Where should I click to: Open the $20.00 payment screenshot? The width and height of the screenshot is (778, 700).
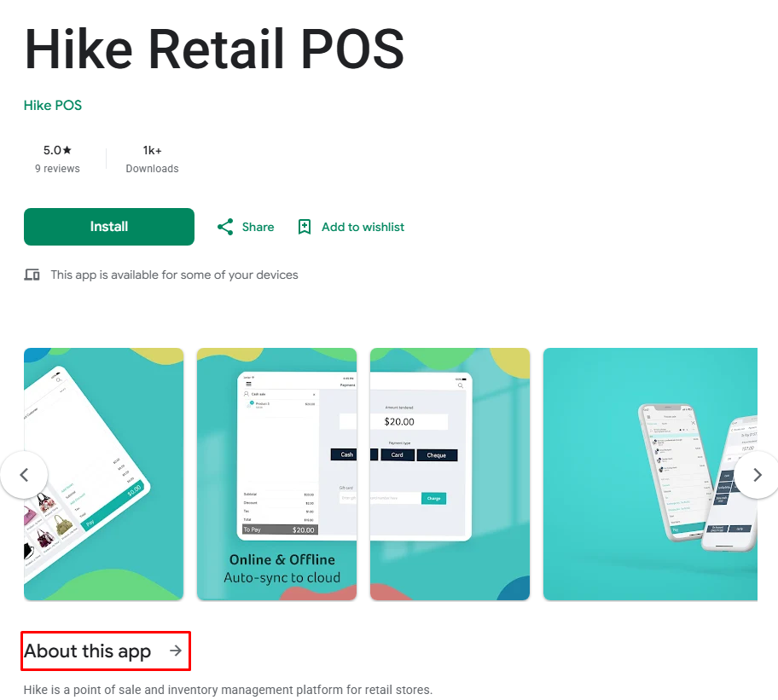[450, 474]
